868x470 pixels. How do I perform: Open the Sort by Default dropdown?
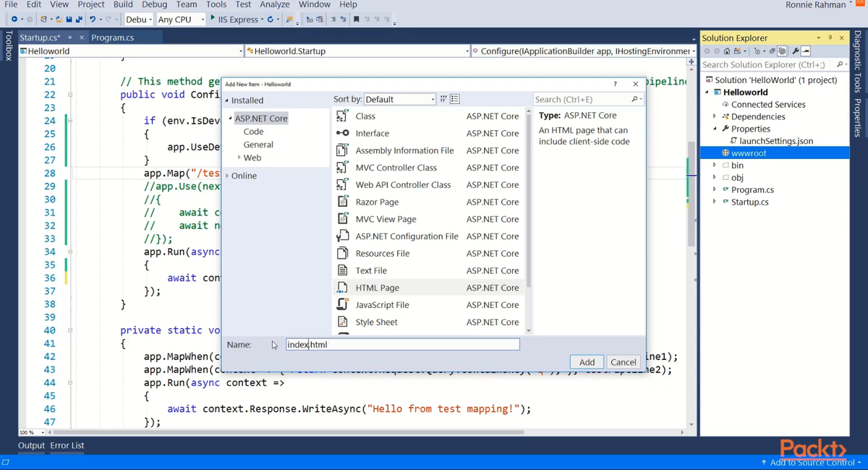pos(400,99)
